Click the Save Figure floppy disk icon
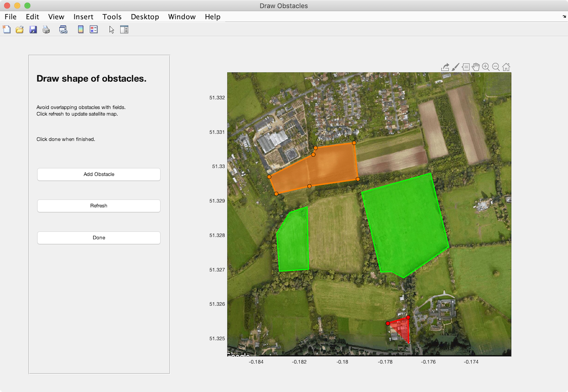 click(x=33, y=30)
